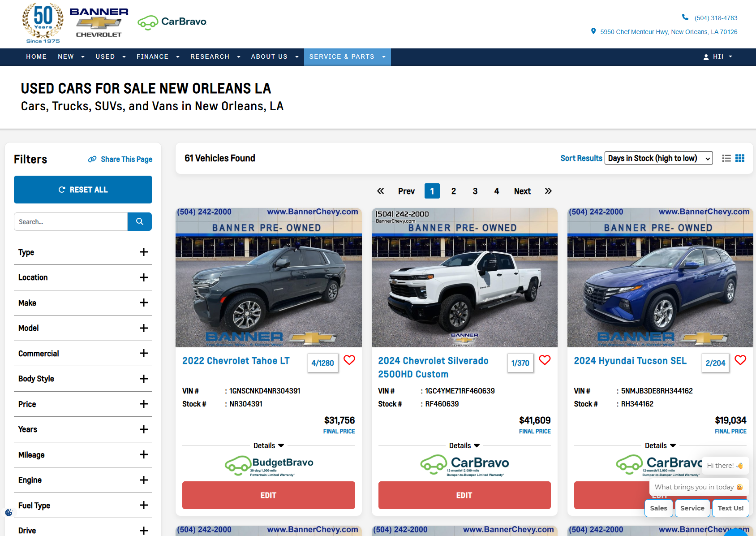This screenshot has height=536, width=756.
Task: Choose Text Us! in chat widget
Action: point(730,508)
